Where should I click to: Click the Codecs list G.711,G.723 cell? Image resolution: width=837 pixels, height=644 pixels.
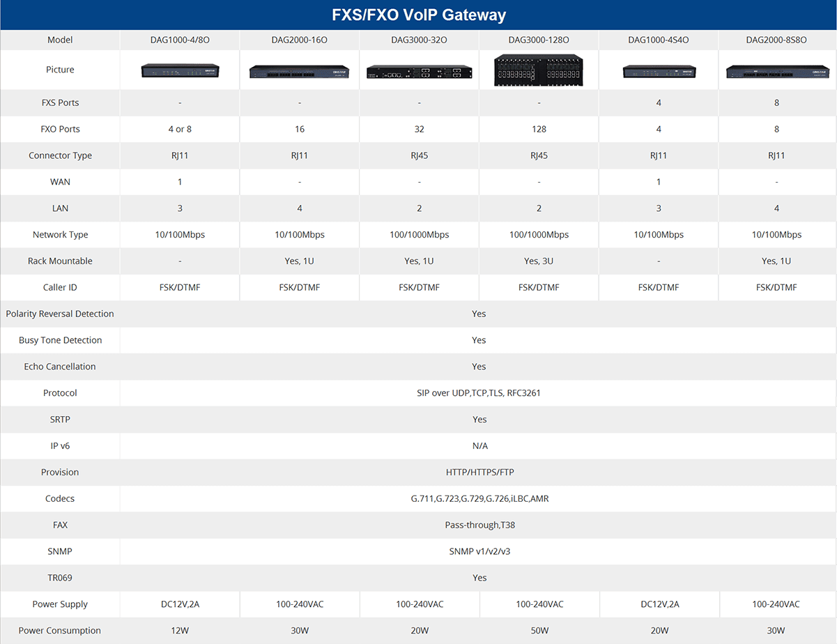coord(479,499)
